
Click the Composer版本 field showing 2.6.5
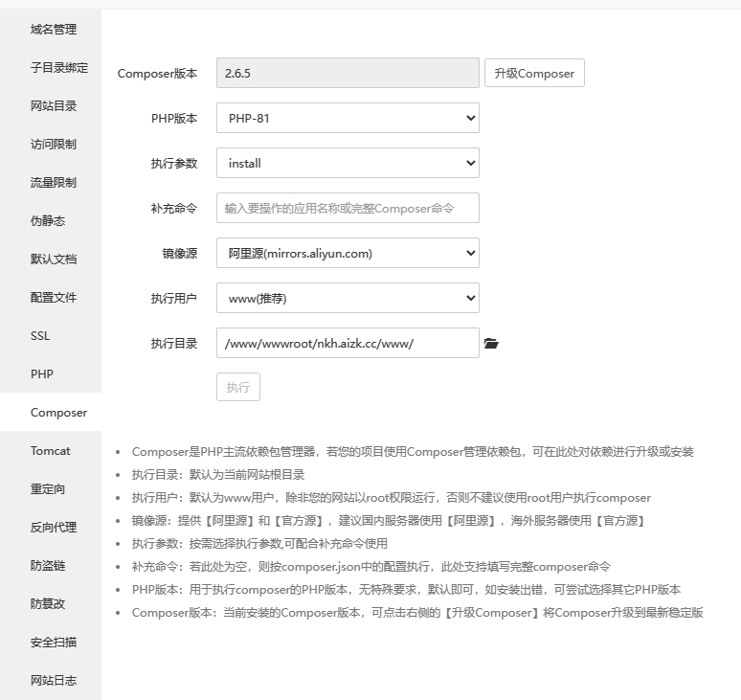coord(348,73)
